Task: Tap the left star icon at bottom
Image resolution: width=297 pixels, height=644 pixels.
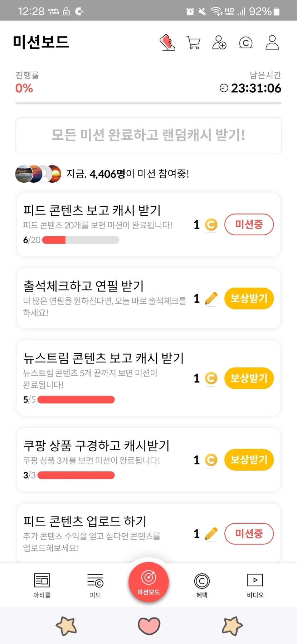Action: pyautogui.click(x=66, y=626)
